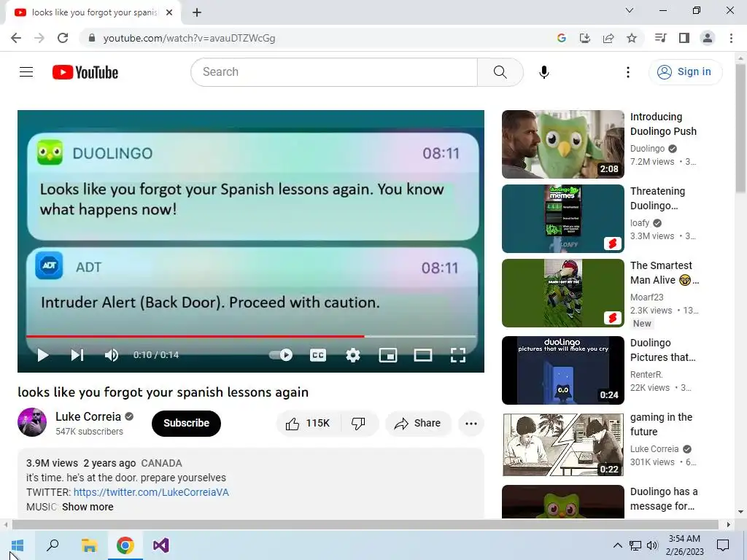Click the vertical page scrollbar thumb
The height and width of the screenshot is (560, 747).
point(740,128)
